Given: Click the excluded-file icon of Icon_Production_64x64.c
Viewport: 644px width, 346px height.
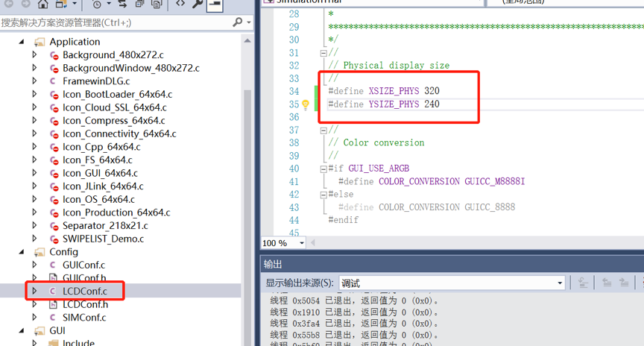Looking at the screenshot, I should point(54,213).
